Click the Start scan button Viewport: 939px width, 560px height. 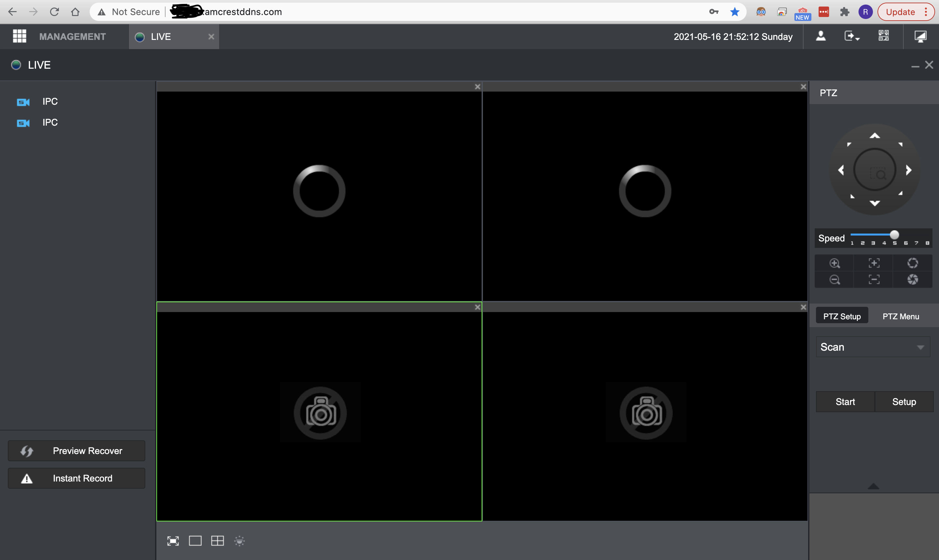[x=845, y=402]
